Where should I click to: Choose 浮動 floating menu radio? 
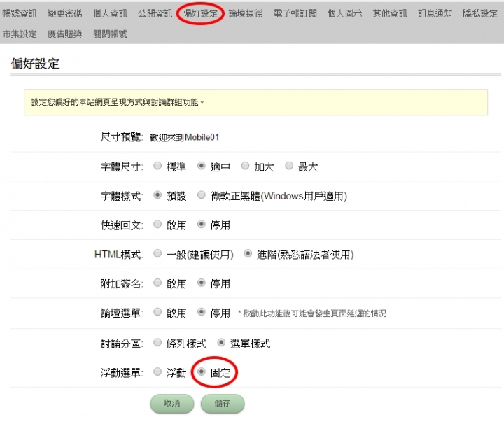coord(157,372)
